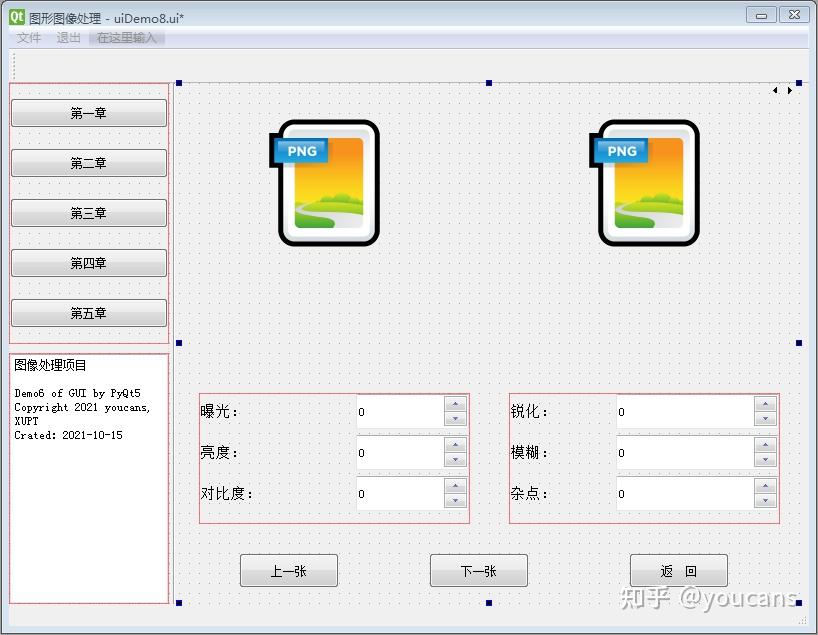818x635 pixels.
Task: Open the 退出 menu
Action: pos(69,38)
